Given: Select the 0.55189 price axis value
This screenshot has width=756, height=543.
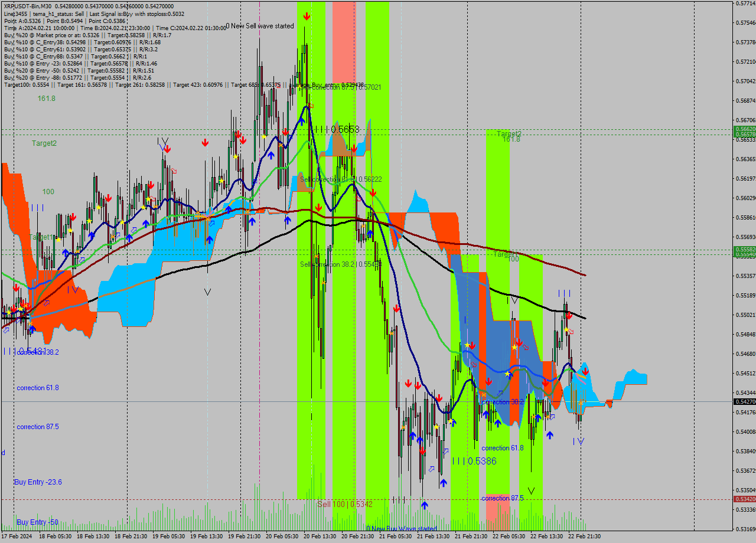Looking at the screenshot, I should [746, 296].
